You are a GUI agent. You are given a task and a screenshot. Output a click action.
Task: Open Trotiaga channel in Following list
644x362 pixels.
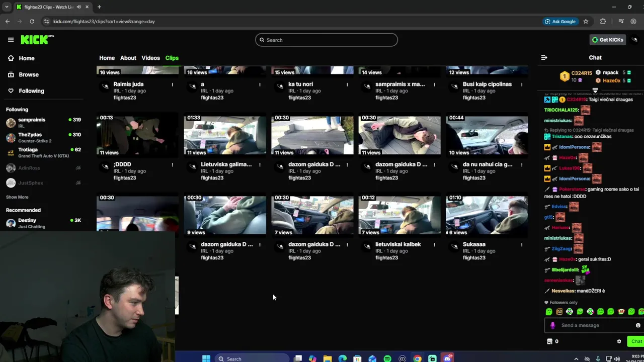tap(44, 152)
